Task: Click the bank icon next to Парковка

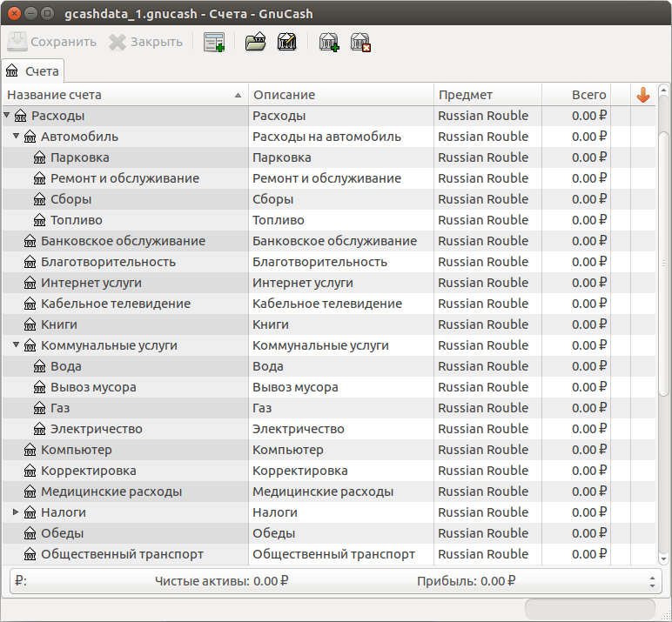Action: (x=39, y=157)
